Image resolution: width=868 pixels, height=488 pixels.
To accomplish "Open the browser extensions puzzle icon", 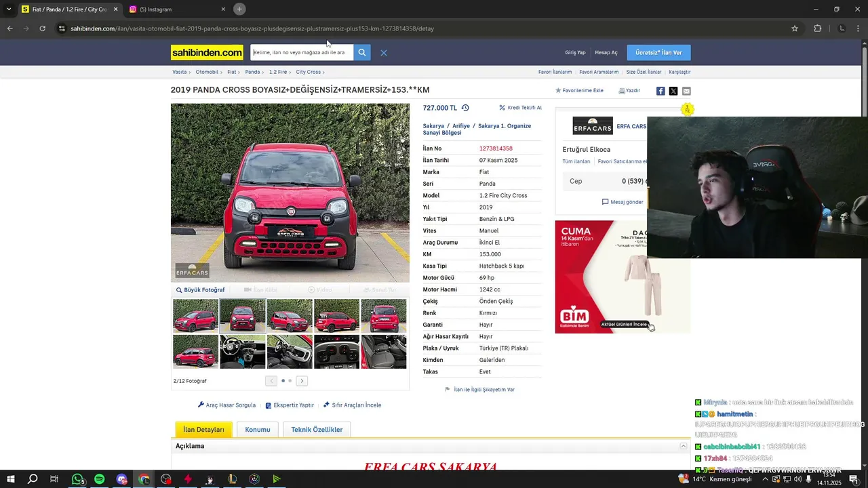I will pos(817,28).
